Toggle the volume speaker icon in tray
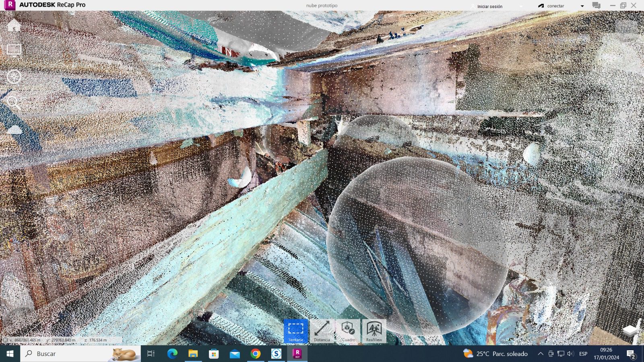The image size is (644, 362). pos(570,354)
